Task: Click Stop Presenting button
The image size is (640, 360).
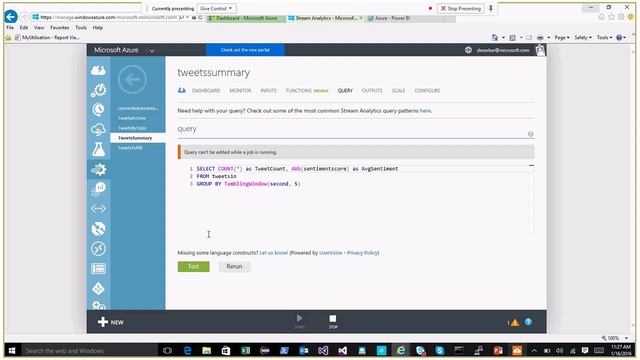Action: [460, 8]
